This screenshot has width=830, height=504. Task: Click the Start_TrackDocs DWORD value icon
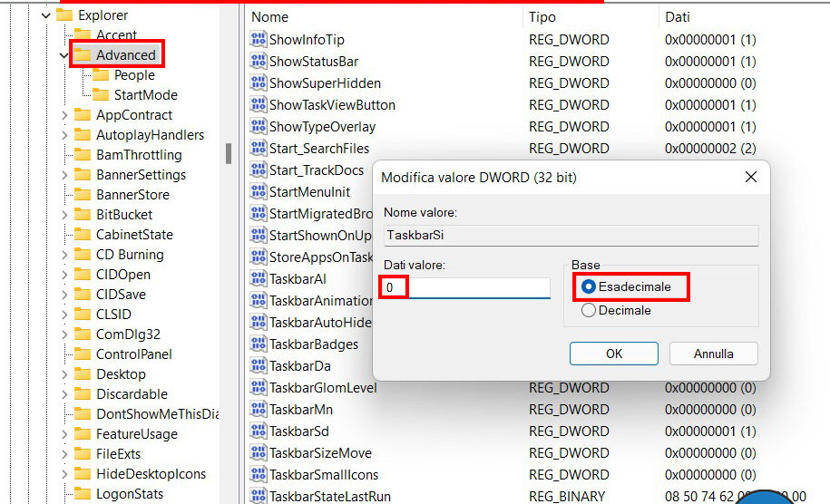259,170
